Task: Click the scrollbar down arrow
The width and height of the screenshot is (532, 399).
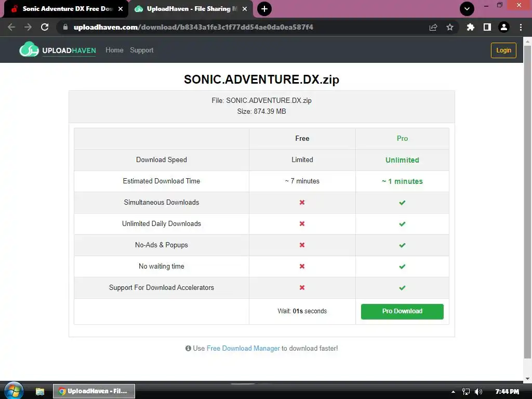Action: tap(527, 378)
